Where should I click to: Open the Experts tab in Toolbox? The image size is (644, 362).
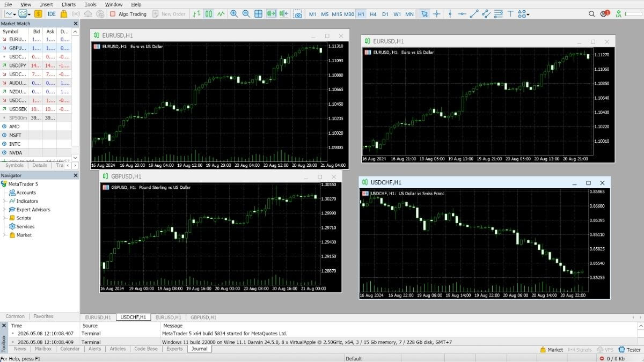click(x=174, y=349)
